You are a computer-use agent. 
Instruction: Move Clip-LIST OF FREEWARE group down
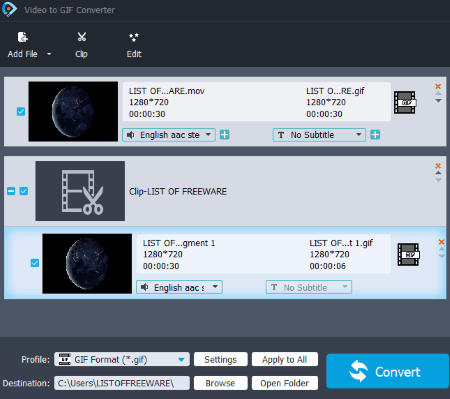(438, 180)
